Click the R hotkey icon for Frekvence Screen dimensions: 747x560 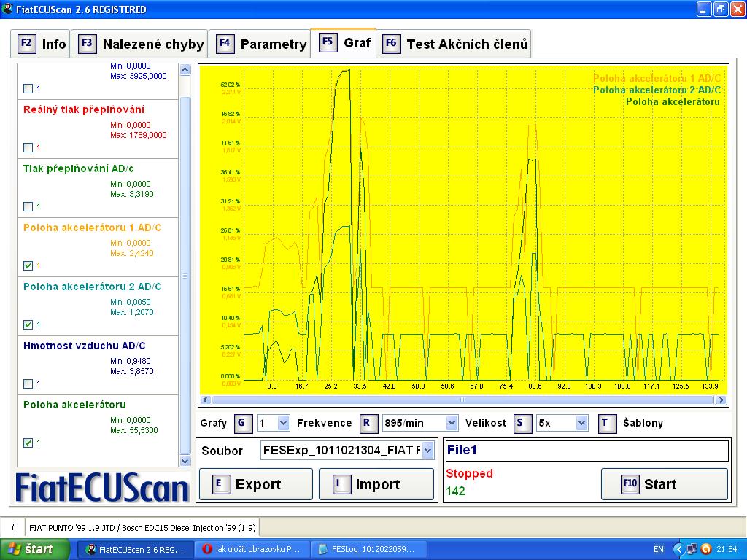369,423
